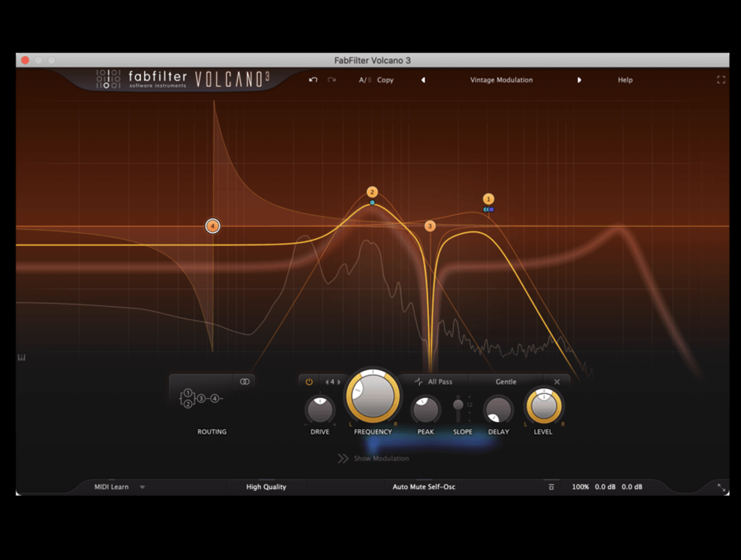The height and width of the screenshot is (560, 741).
Task: Open MIDI Learn dropdown arrow
Action: tap(142, 487)
